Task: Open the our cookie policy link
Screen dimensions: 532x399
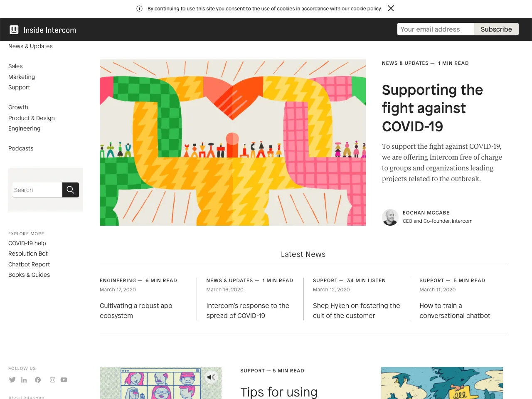Action: [x=361, y=9]
